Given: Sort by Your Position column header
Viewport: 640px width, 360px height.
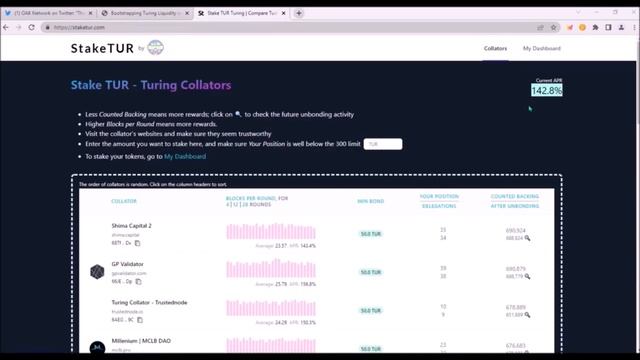Looking at the screenshot, I should click(x=439, y=196).
